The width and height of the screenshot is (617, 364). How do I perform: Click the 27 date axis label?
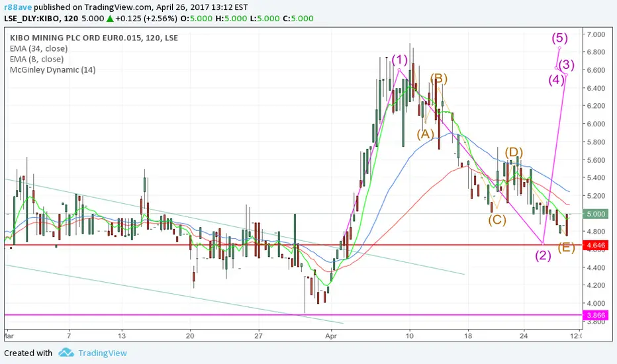[x=259, y=336]
